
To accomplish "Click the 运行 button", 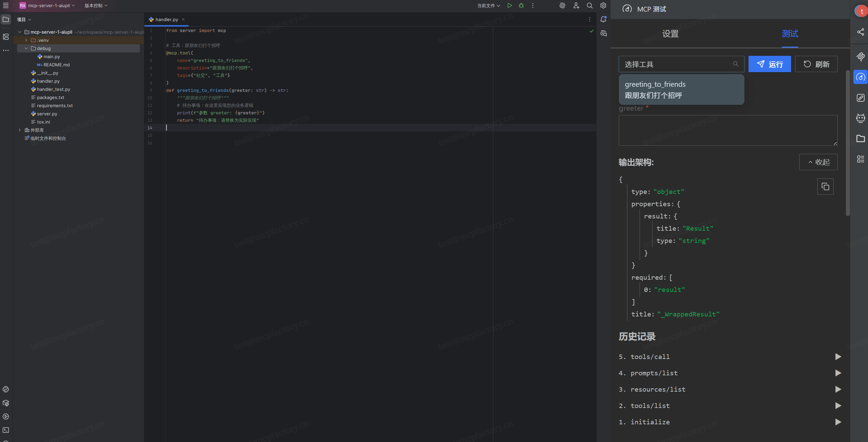I will click(x=769, y=64).
